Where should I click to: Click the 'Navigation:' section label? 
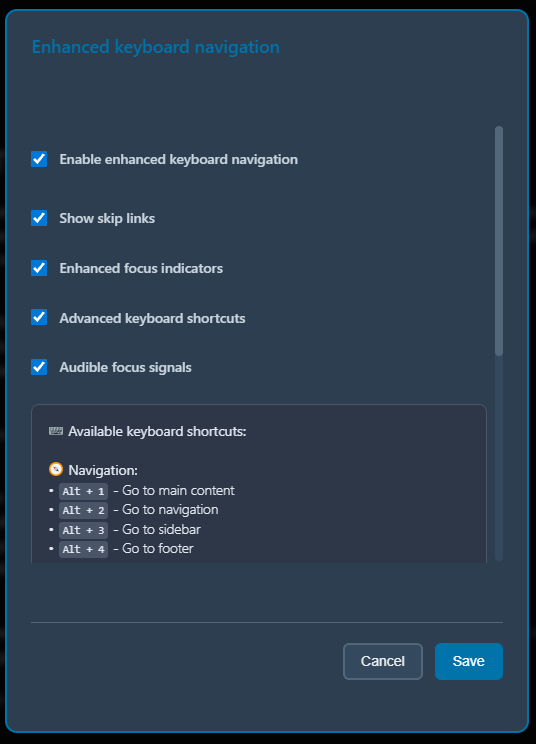pyautogui.click(x=103, y=470)
